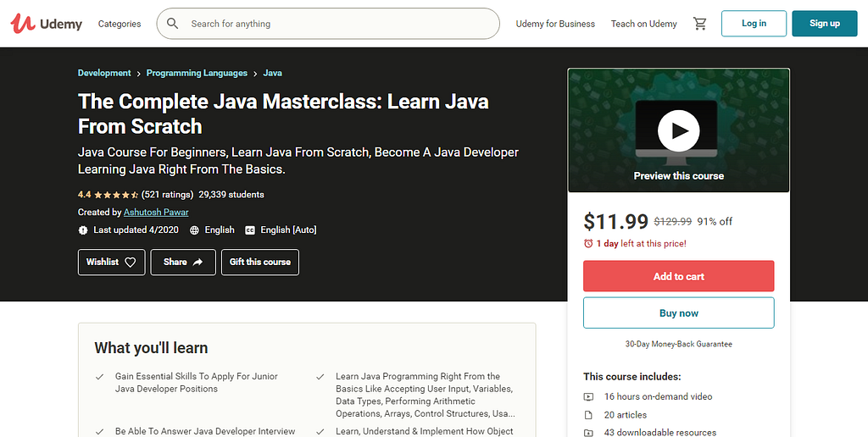Open instructor Ashutosh Pawar's profile
Viewport: 868px width, 437px height.
(x=156, y=213)
